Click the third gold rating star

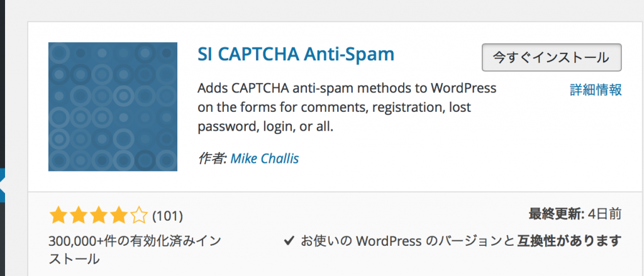(x=98, y=217)
